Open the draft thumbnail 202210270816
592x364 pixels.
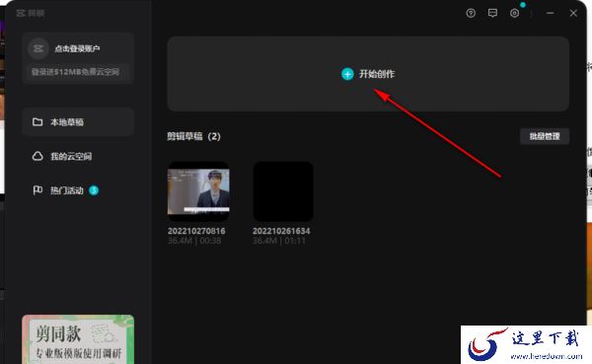tap(198, 191)
